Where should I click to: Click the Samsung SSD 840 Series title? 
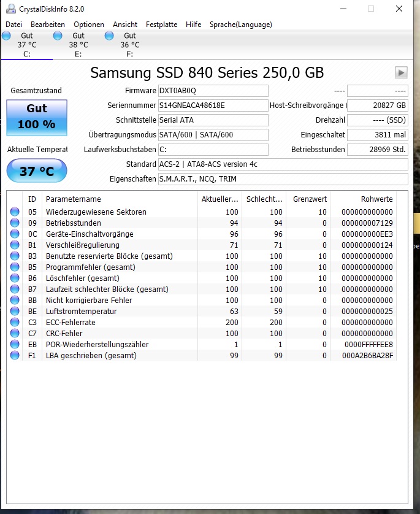pos(207,73)
